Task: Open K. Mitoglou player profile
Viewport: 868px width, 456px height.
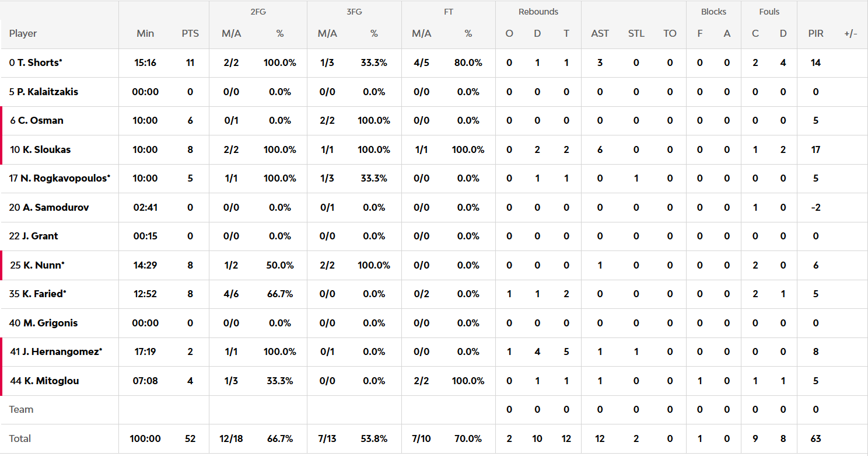Action: pyautogui.click(x=50, y=381)
